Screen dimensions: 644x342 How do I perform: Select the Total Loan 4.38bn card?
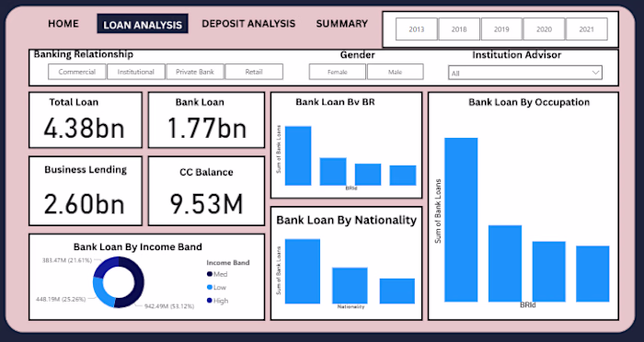point(86,120)
